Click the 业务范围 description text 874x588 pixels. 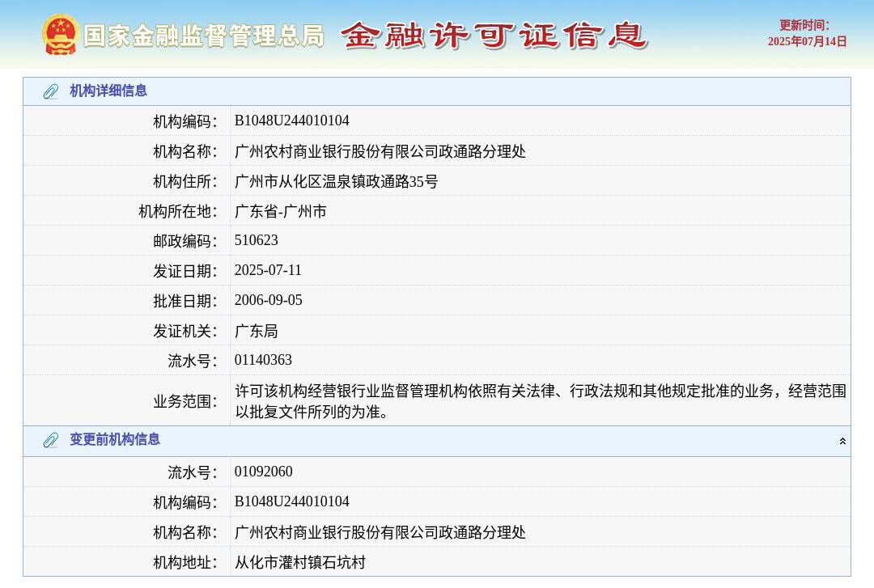tap(540, 401)
